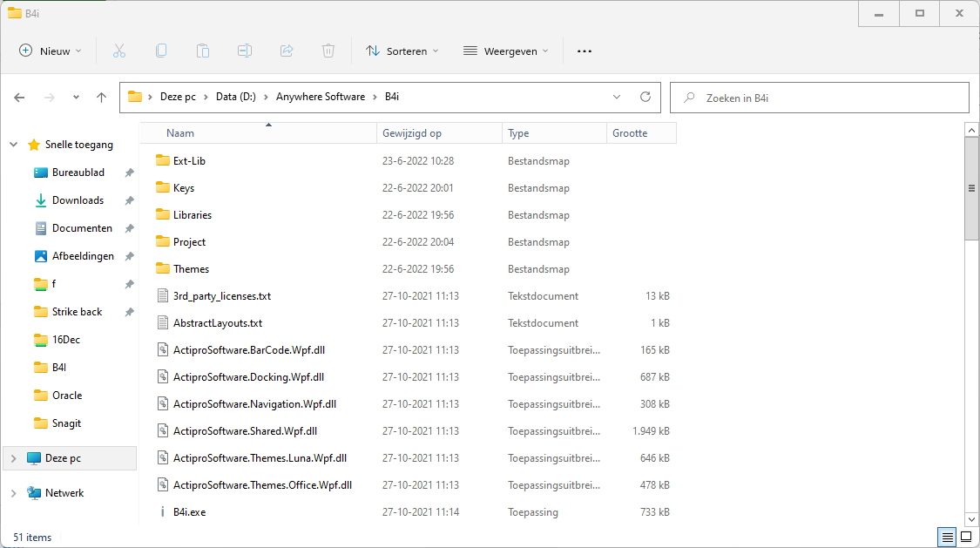Click the Delete trash bin icon

tap(328, 51)
